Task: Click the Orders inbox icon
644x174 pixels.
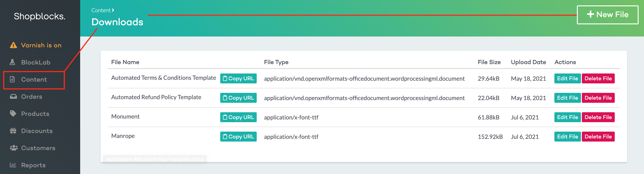Action: 13,96
